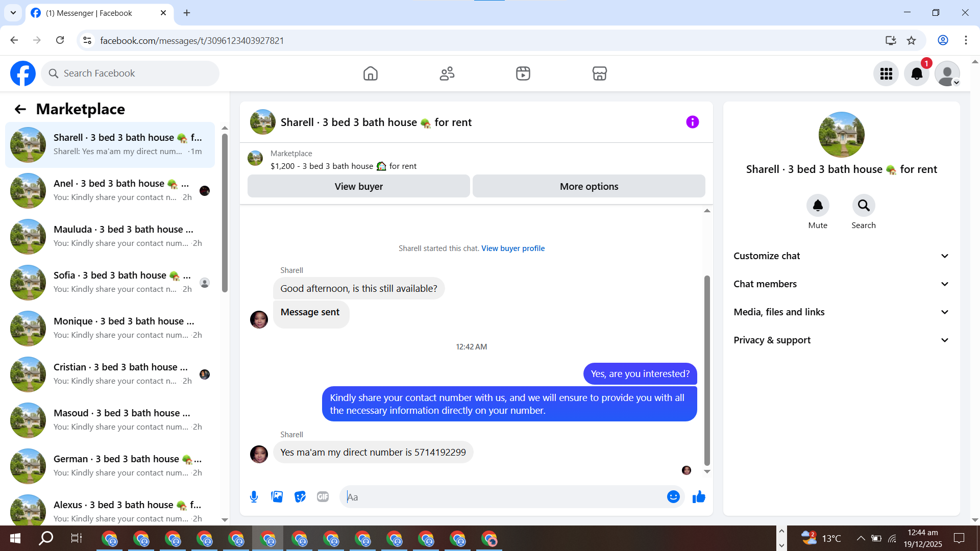
Task: Toggle the purple conversation info button
Action: (x=692, y=122)
